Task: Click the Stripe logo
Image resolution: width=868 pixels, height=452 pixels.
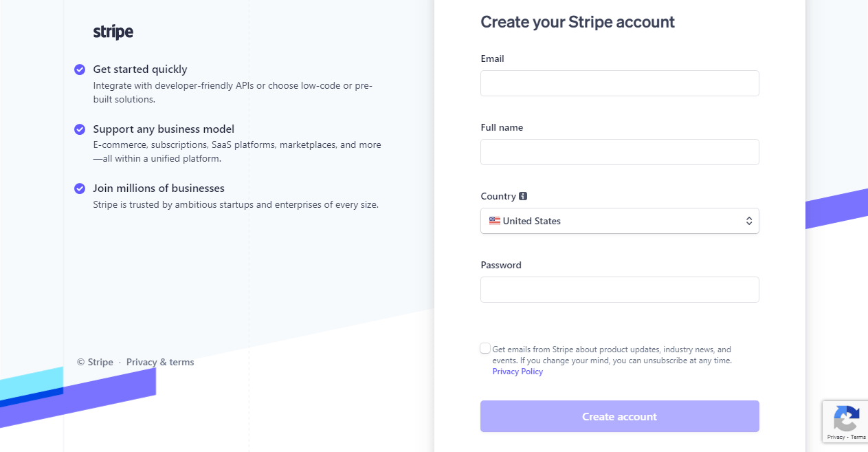Action: (113, 32)
